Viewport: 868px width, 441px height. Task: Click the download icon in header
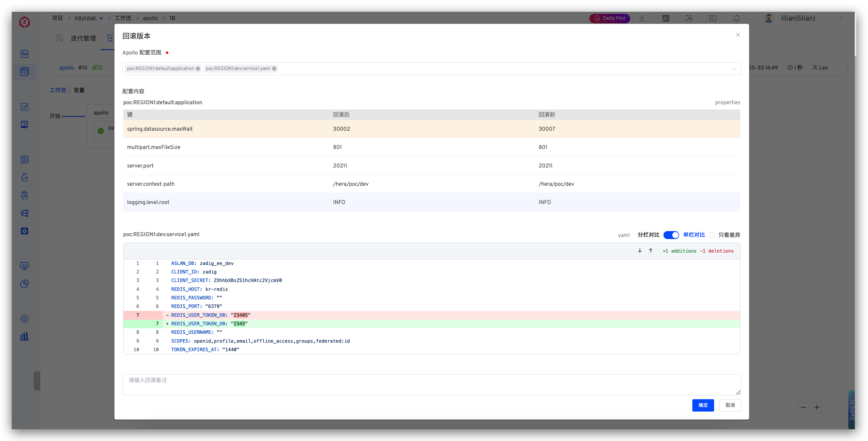tap(642, 18)
